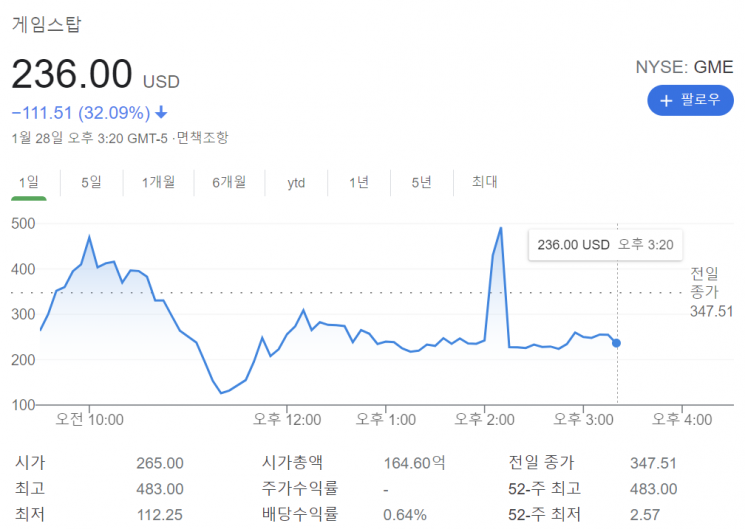Viewport: 745px width, 529px height.
Task: Click the 오전 10:00 axis label
Action: (89, 420)
